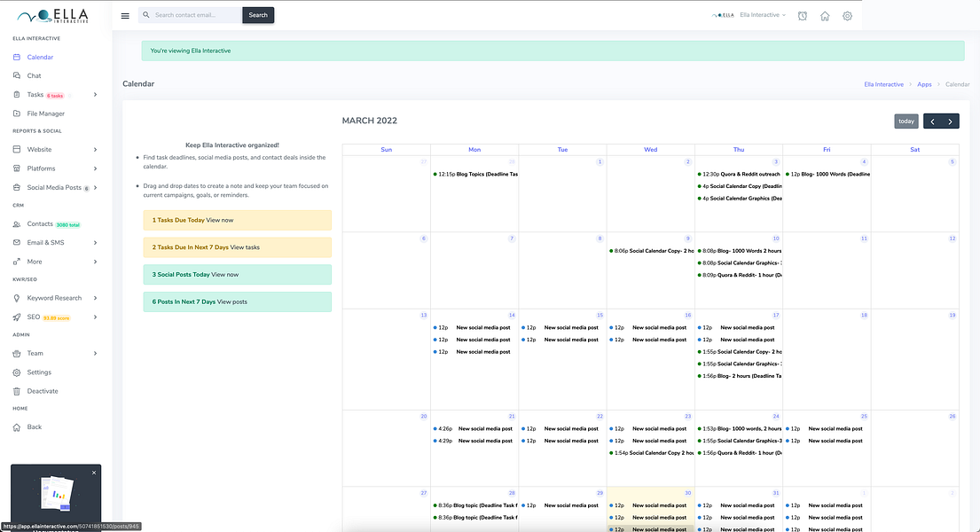Click View posts for next 7 days

tap(231, 302)
